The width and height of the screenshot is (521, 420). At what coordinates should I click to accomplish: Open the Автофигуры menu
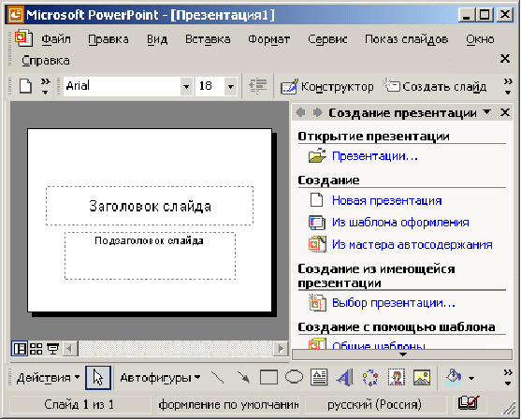pyautogui.click(x=160, y=378)
